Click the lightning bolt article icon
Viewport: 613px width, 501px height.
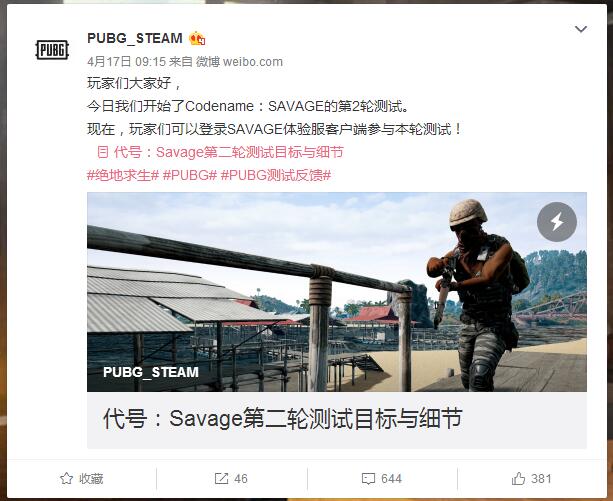coord(557,222)
